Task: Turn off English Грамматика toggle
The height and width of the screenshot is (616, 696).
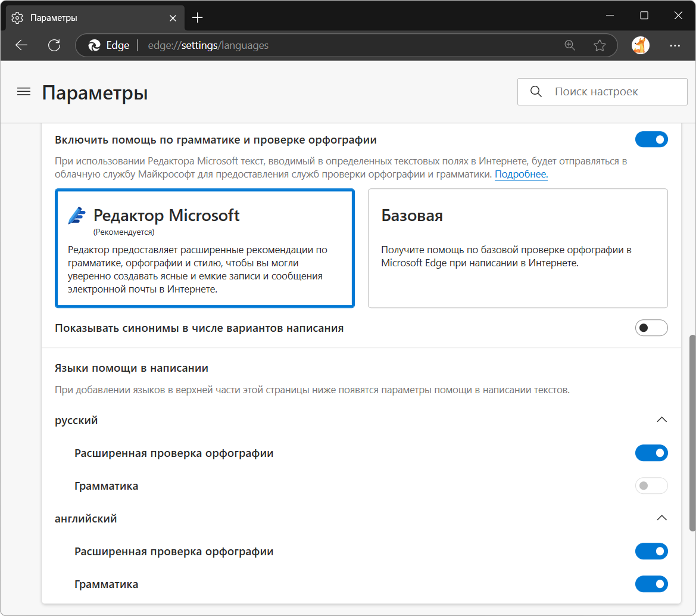Action: tap(651, 584)
